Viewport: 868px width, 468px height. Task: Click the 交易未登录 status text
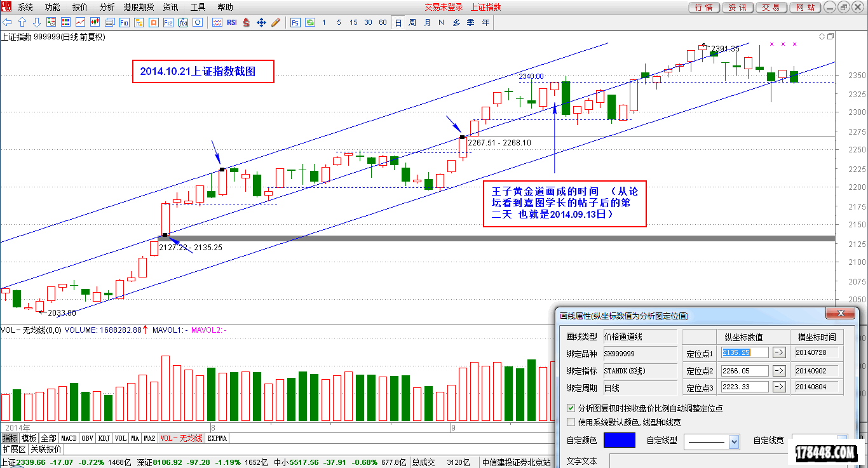[444, 7]
